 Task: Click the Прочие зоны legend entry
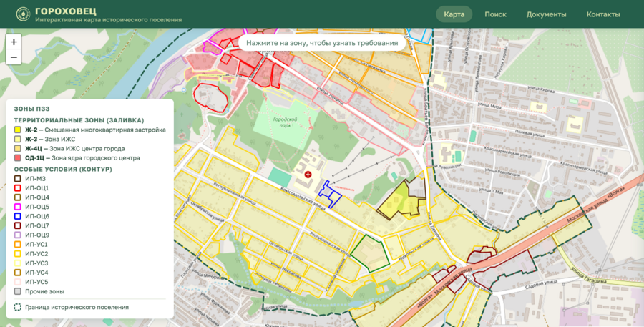click(x=39, y=292)
